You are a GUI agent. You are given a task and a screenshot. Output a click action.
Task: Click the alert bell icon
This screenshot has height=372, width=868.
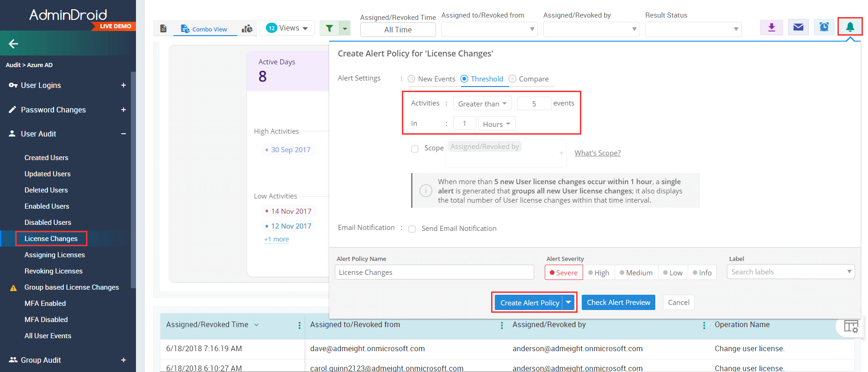[850, 27]
